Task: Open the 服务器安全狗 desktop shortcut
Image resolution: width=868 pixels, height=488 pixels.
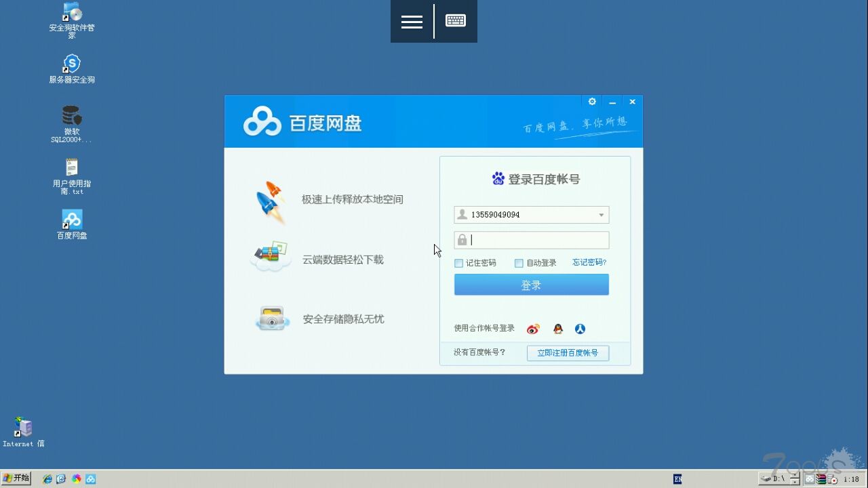Action: pos(72,68)
